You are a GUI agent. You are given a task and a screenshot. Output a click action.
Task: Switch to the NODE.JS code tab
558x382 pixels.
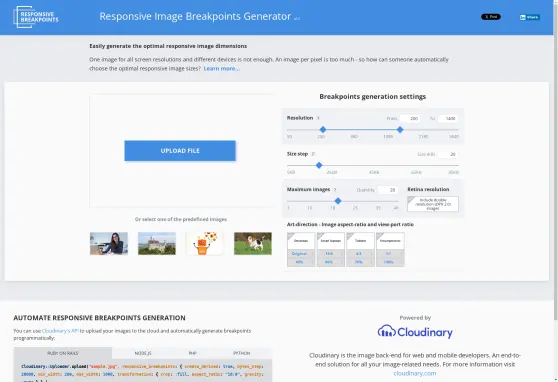[143, 353]
